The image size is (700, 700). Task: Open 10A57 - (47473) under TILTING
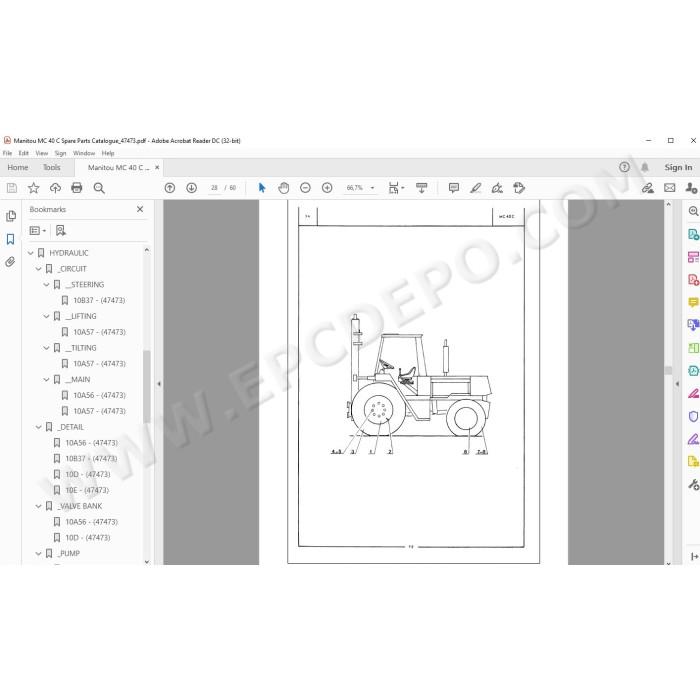(x=99, y=364)
